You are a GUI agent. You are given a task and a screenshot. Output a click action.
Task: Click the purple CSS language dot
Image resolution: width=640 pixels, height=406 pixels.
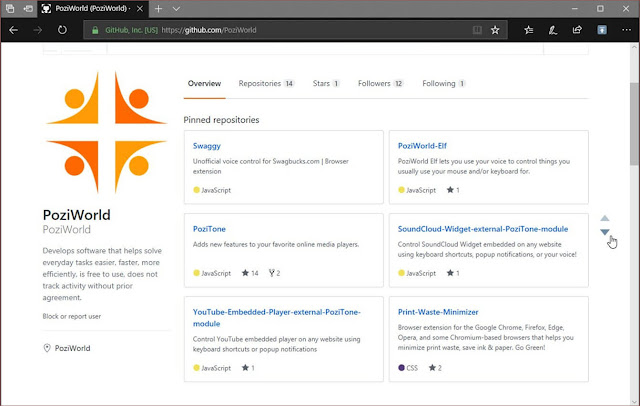401,368
